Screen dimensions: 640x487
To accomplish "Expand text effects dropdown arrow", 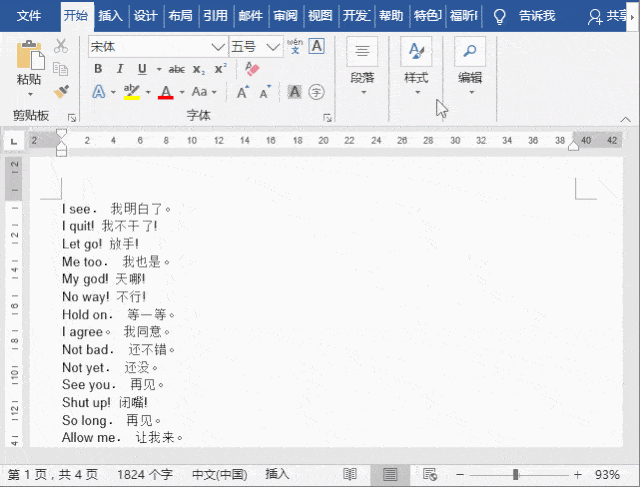I will click(113, 92).
